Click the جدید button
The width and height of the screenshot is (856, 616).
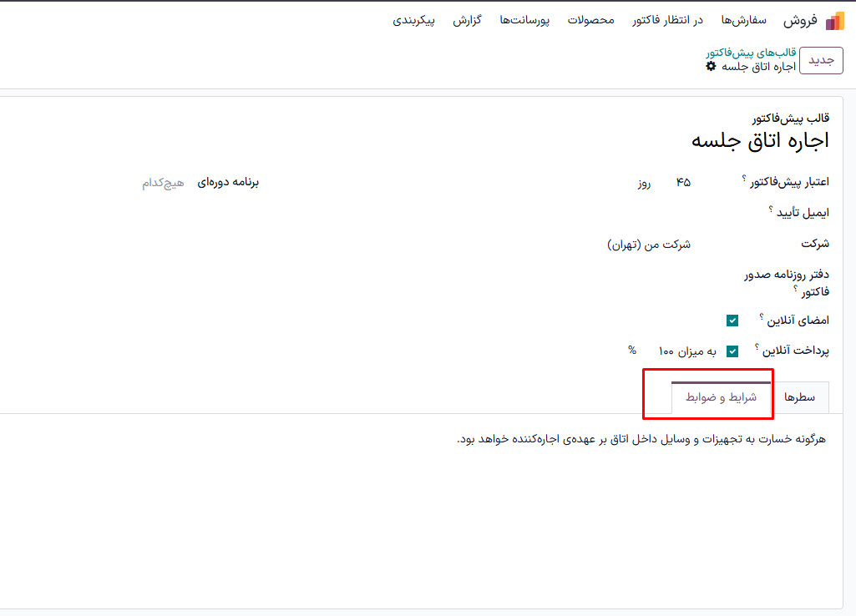821,60
